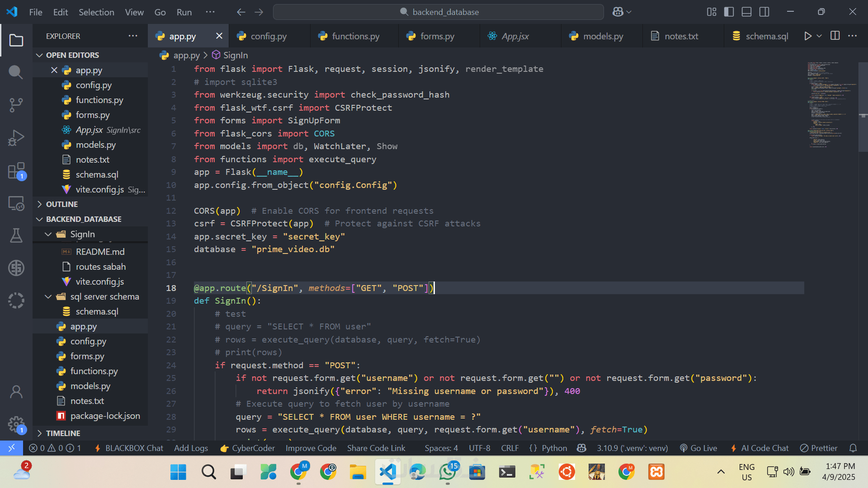This screenshot has width=868, height=488.
Task: Open the Extensions view
Action: click(16, 171)
